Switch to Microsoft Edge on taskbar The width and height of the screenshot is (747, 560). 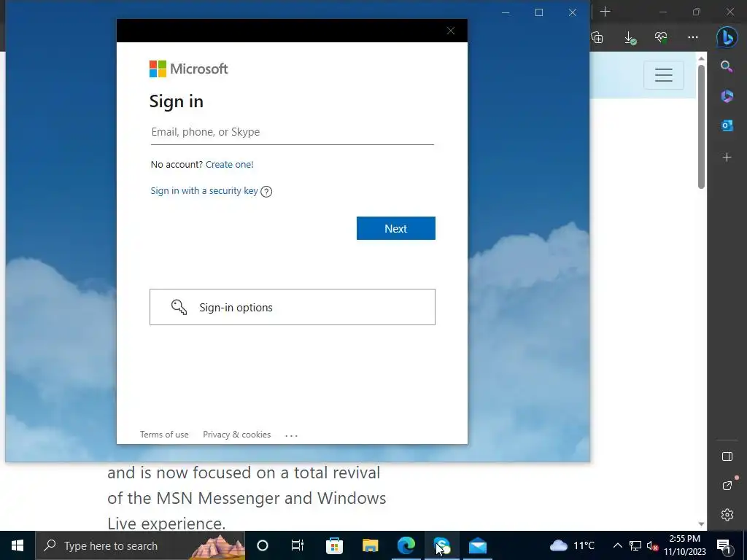(406, 545)
